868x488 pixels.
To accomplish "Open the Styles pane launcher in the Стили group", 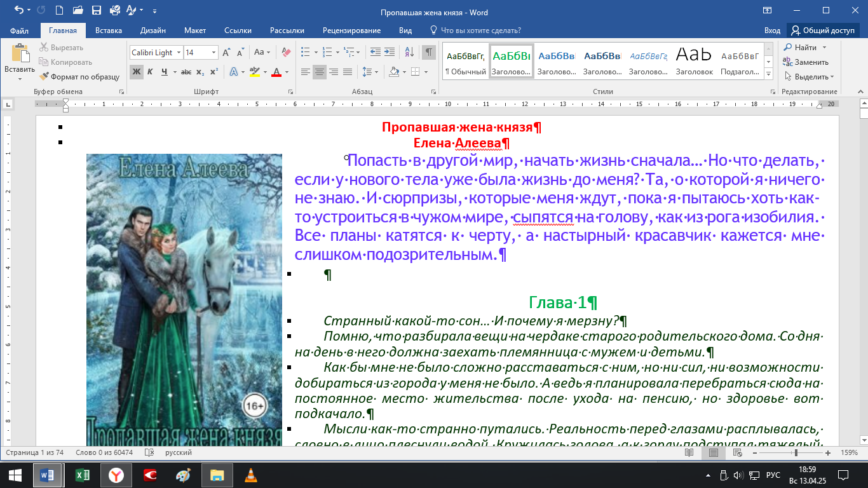I will [773, 92].
